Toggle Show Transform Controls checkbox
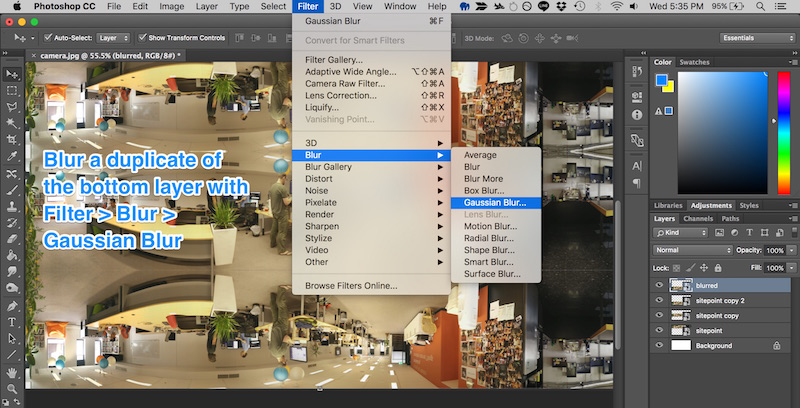Viewport: 800px width, 408px height. [141, 38]
